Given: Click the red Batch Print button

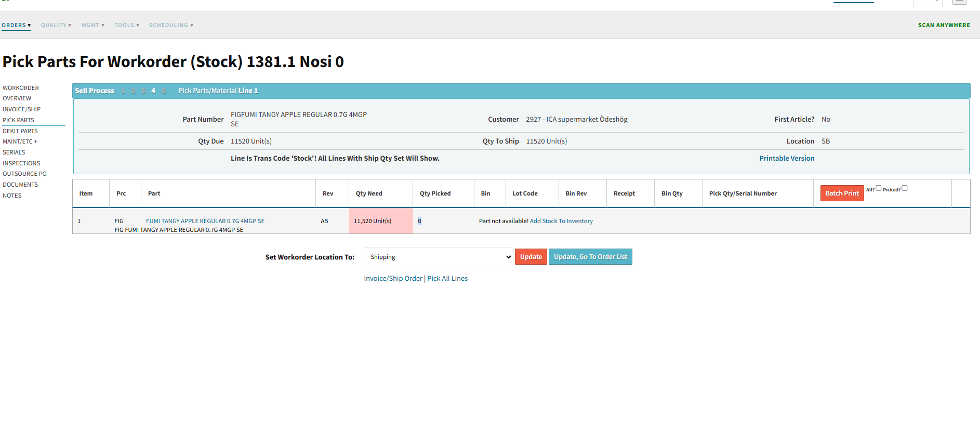Looking at the screenshot, I should point(842,193).
